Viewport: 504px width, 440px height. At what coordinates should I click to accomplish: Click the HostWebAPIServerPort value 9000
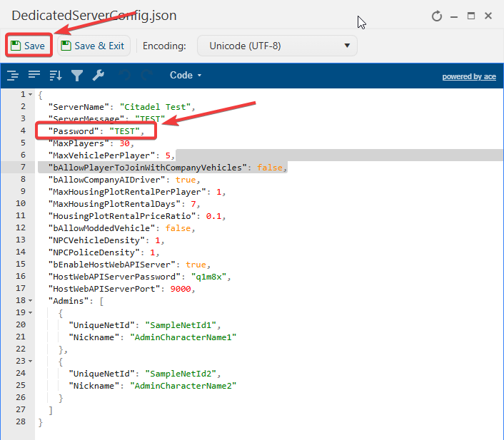(x=181, y=289)
